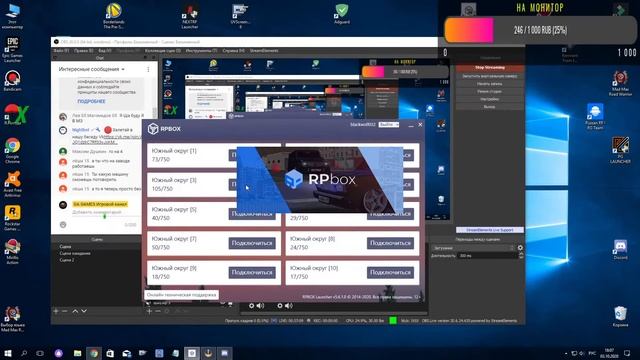Open OBS Settings button in controls
This screenshot has height=360, width=640.
click(x=490, y=99)
